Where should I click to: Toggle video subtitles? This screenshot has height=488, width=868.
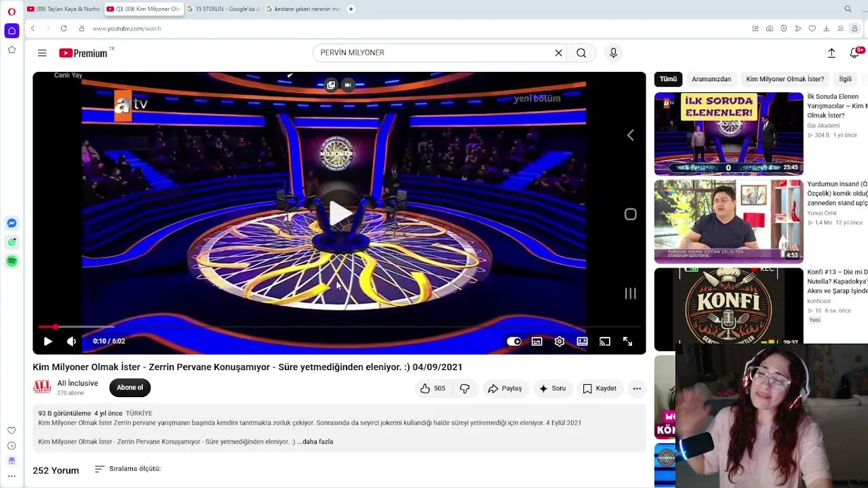coord(537,342)
